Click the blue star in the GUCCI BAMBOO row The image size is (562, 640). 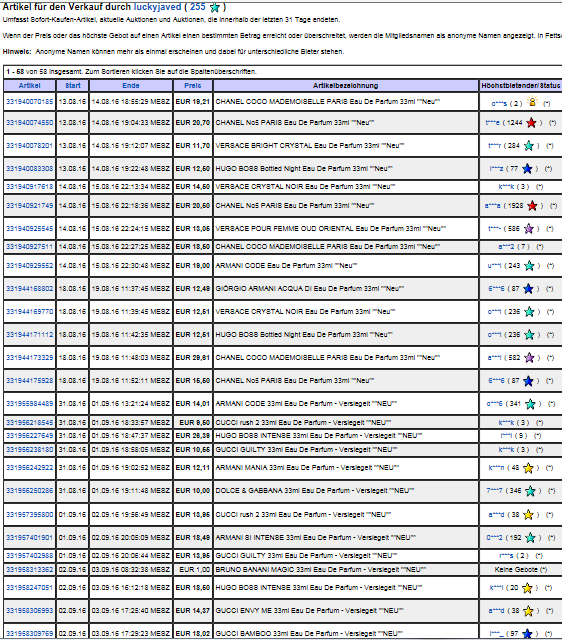tap(527, 633)
